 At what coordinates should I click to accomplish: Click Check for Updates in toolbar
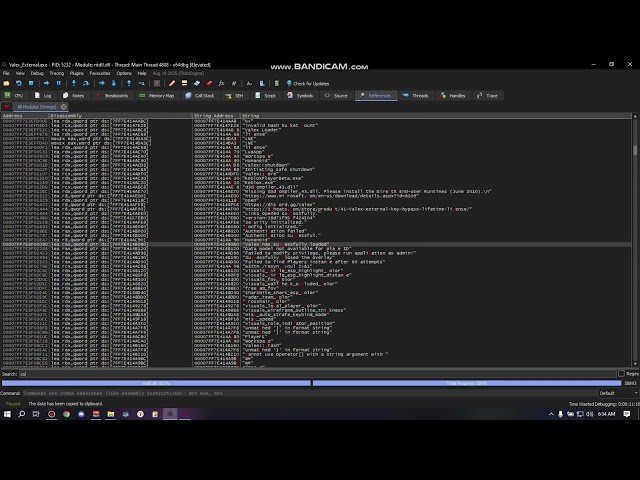(x=308, y=83)
